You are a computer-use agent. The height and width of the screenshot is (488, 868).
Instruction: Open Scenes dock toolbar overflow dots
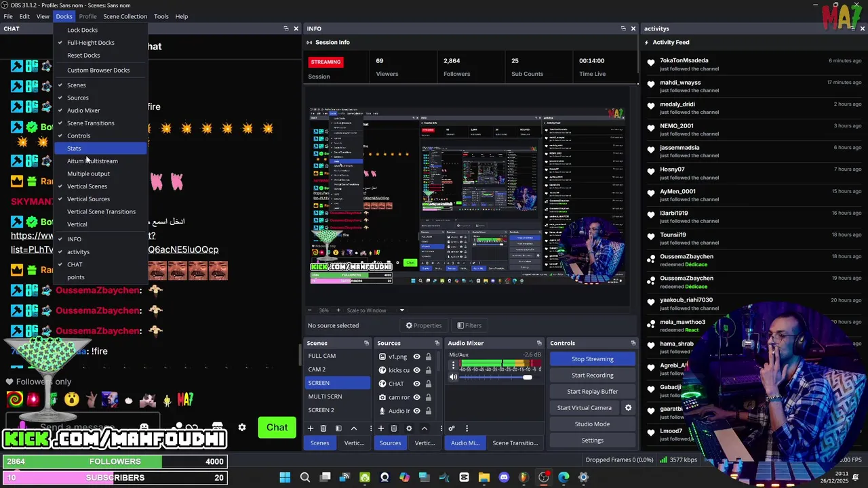[x=370, y=428]
